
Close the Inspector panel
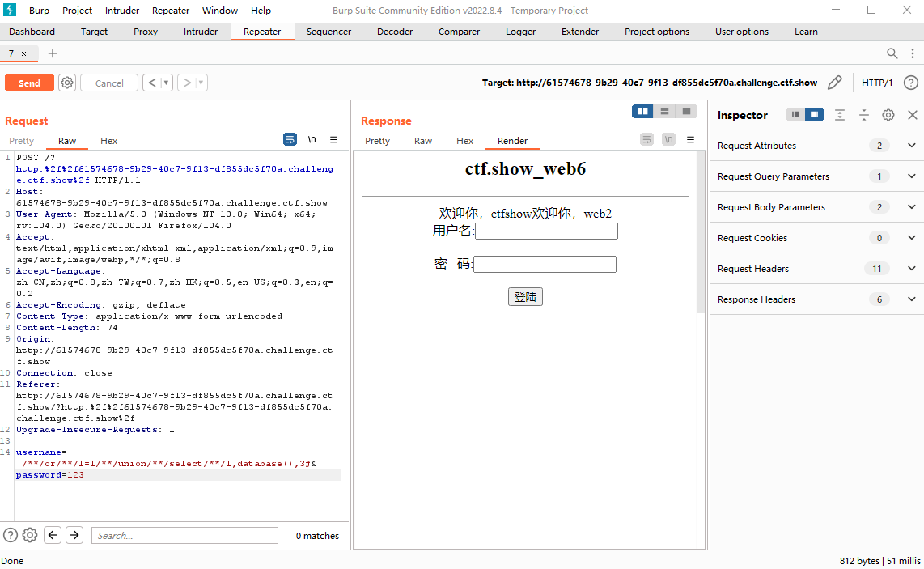[x=912, y=115]
